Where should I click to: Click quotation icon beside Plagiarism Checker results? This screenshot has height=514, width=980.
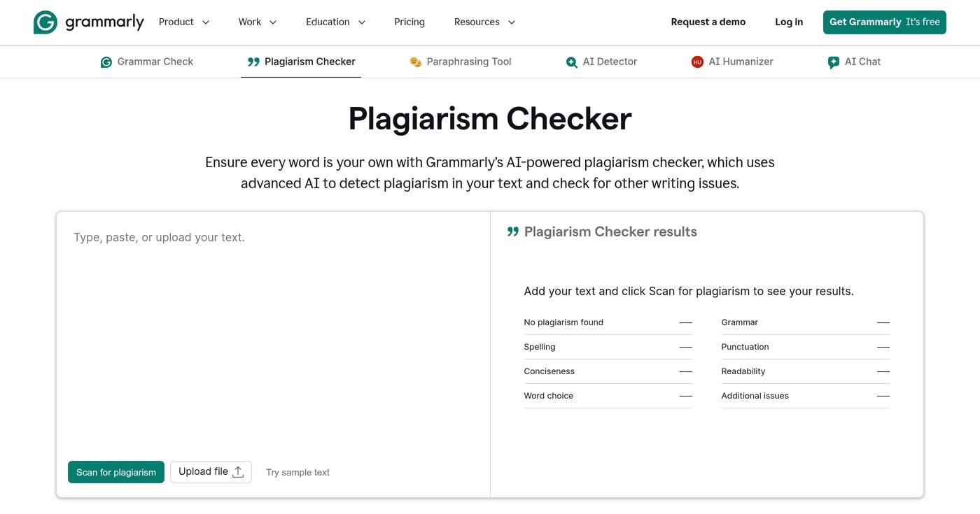pyautogui.click(x=513, y=231)
